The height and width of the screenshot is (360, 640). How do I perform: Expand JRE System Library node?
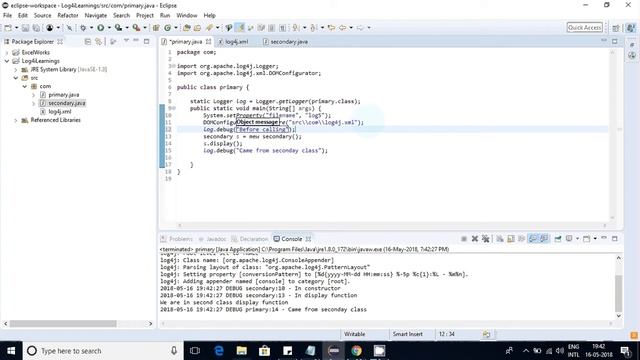pos(16,70)
